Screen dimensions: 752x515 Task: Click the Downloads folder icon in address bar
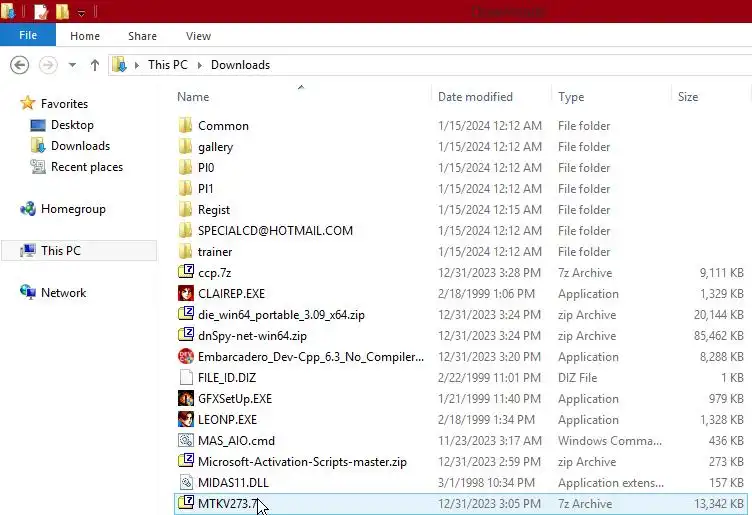point(119,65)
